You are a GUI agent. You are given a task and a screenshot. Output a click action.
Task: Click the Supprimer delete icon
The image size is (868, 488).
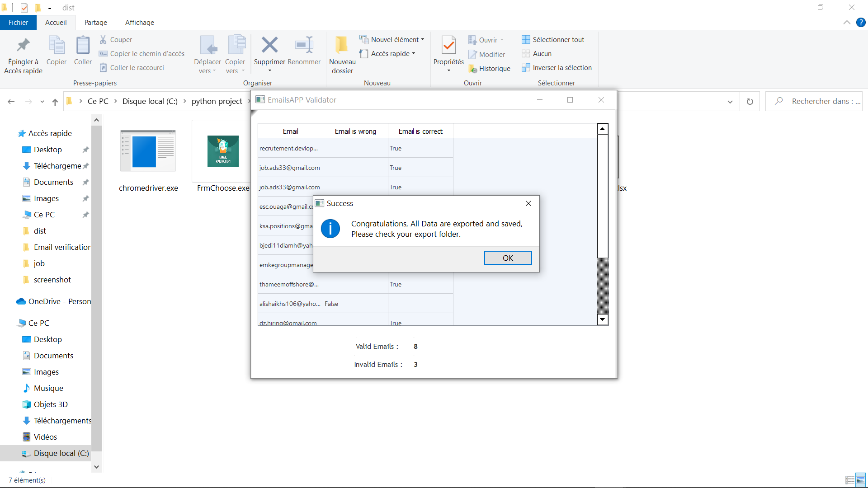[x=269, y=45]
